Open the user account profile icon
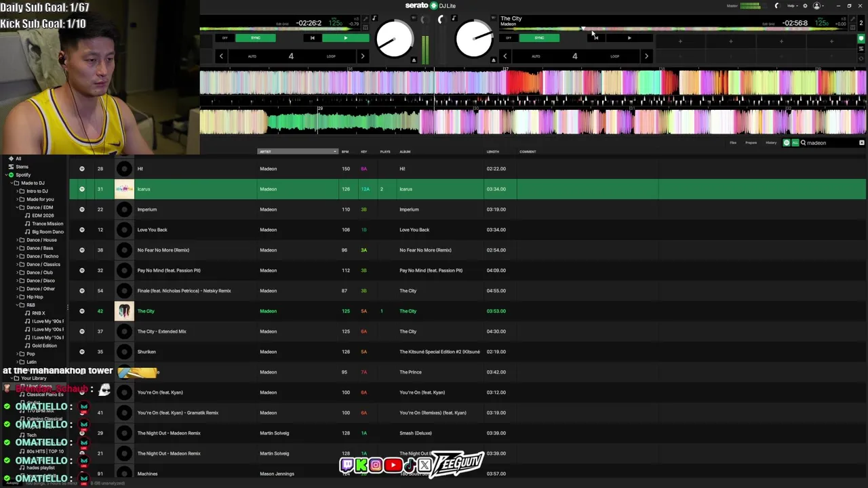 [816, 5]
